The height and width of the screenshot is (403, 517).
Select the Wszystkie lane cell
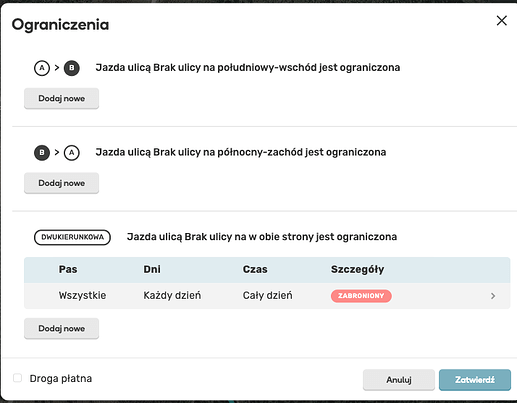click(x=82, y=296)
